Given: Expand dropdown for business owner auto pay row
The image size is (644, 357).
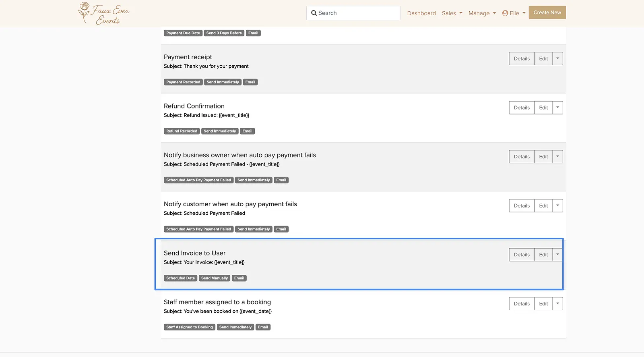Looking at the screenshot, I should (557, 157).
